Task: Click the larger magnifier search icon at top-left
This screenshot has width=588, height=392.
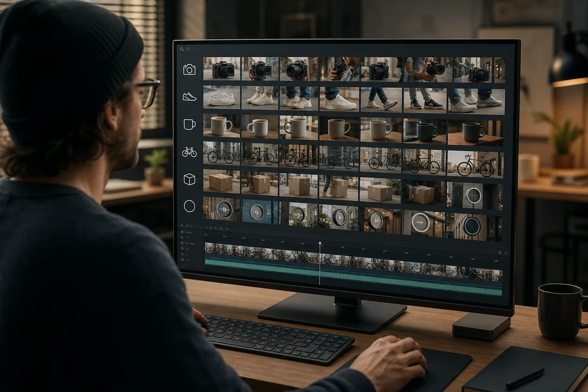Action: (182, 49)
